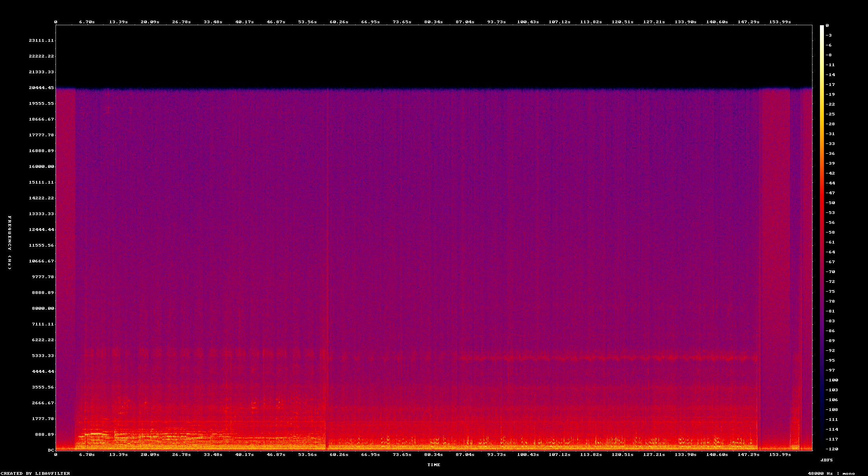
Task: Click the 1777.78 frequency axis label
Action: (x=43, y=419)
